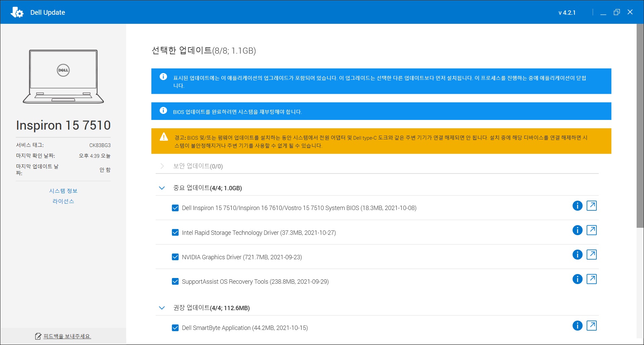
Task: Collapse the 권장 업데이트 section
Action: 162,308
